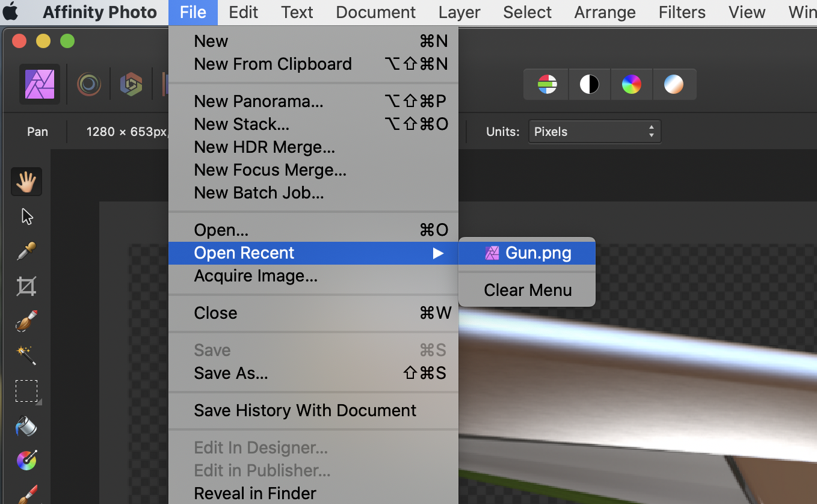Select the Selection Brush tool
The width and height of the screenshot is (817, 504).
pyautogui.click(x=26, y=321)
